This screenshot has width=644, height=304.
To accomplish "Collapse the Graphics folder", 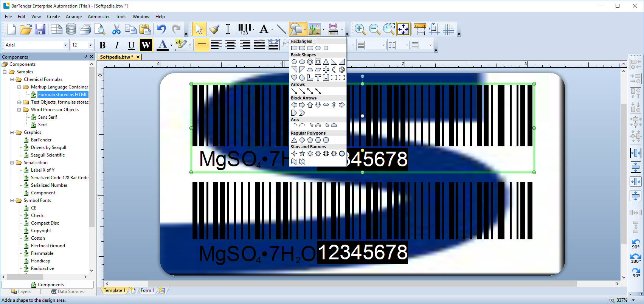I will tap(12, 132).
